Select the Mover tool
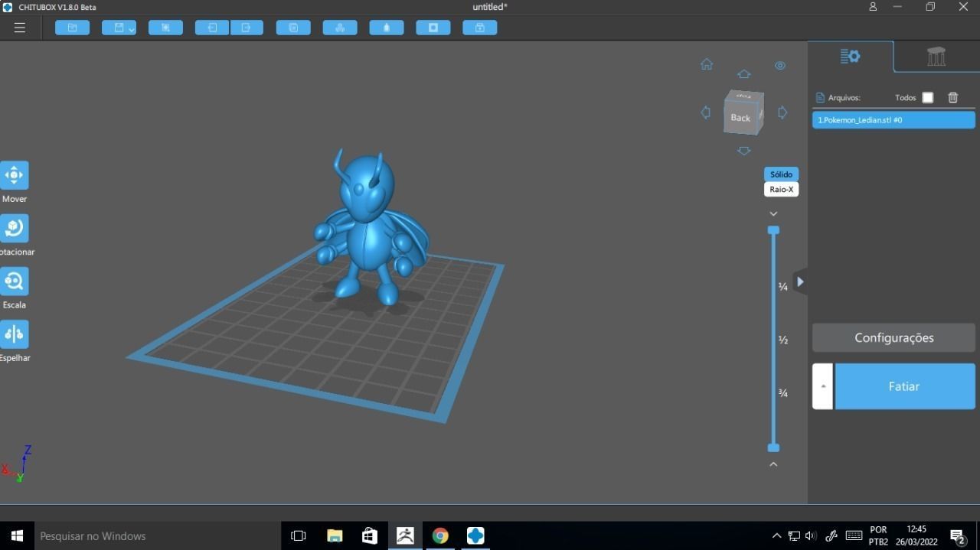This screenshot has height=550, width=980. [x=14, y=175]
